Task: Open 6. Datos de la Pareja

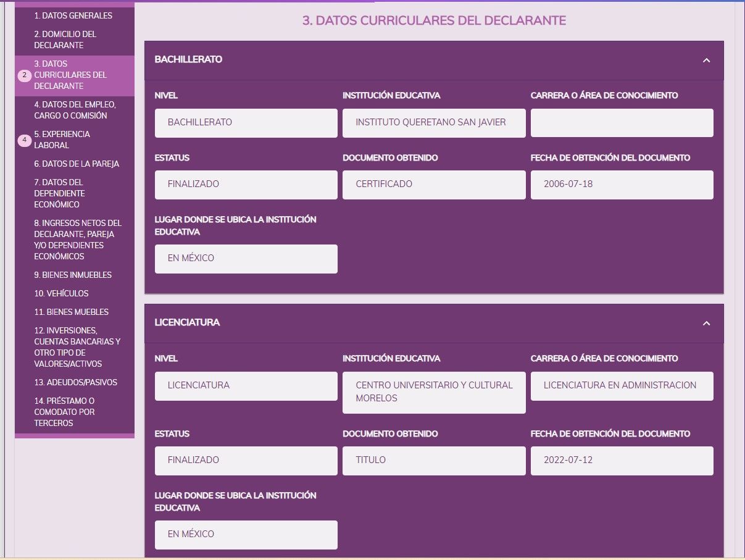Action: pyautogui.click(x=77, y=164)
